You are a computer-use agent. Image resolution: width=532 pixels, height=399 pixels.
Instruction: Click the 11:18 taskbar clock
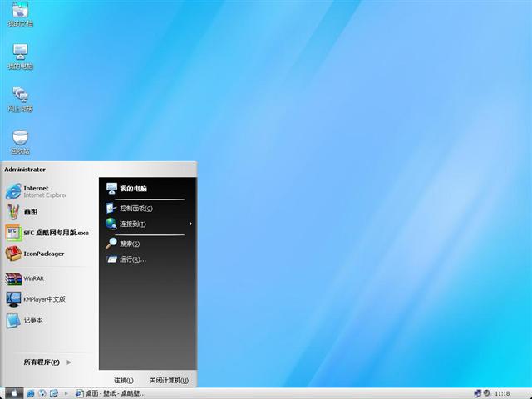coord(502,393)
